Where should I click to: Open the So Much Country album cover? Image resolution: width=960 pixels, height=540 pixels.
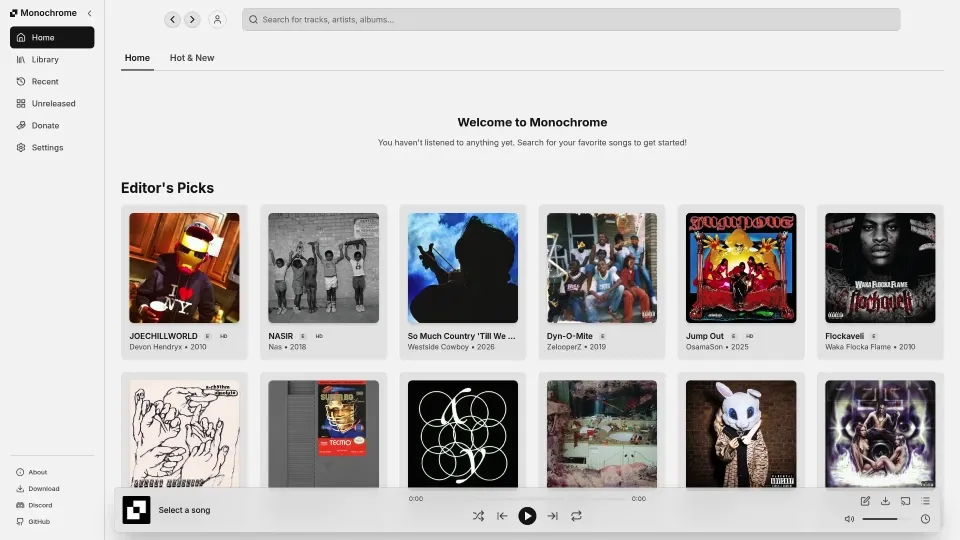(463, 268)
